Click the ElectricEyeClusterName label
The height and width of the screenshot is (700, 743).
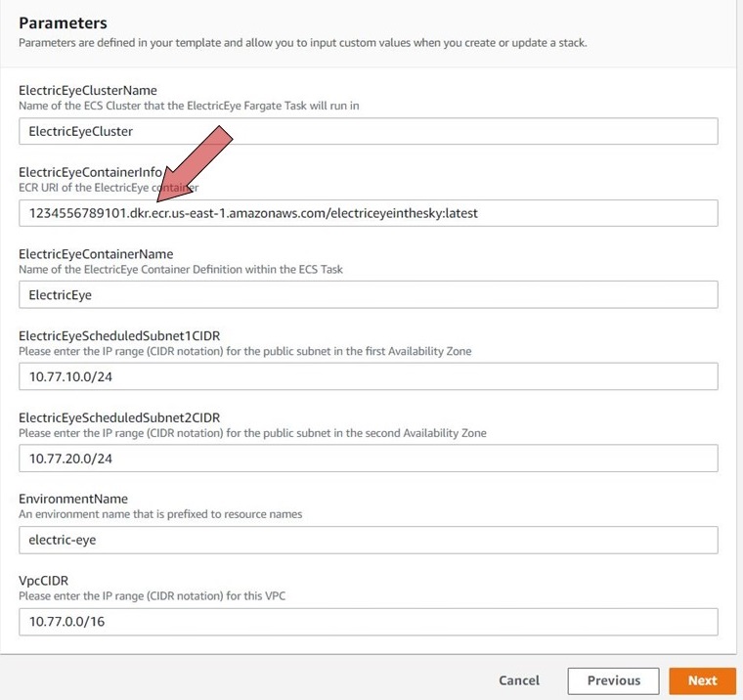point(88,90)
